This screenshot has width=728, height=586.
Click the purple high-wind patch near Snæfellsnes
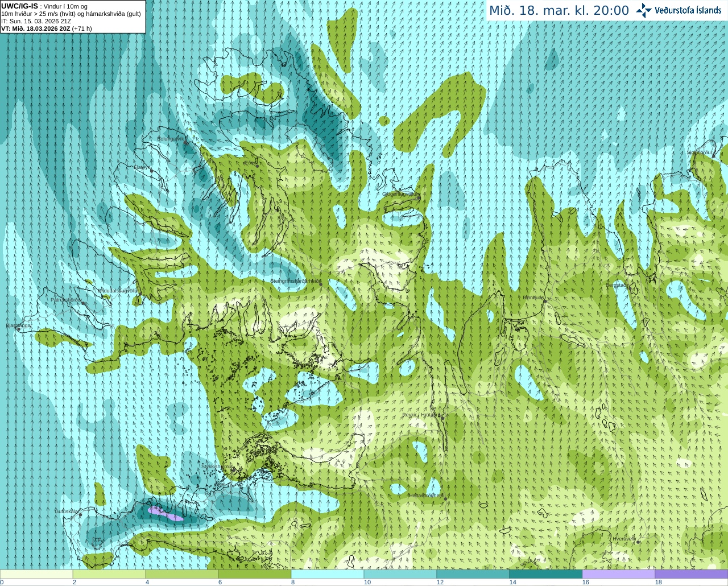[x=166, y=514]
